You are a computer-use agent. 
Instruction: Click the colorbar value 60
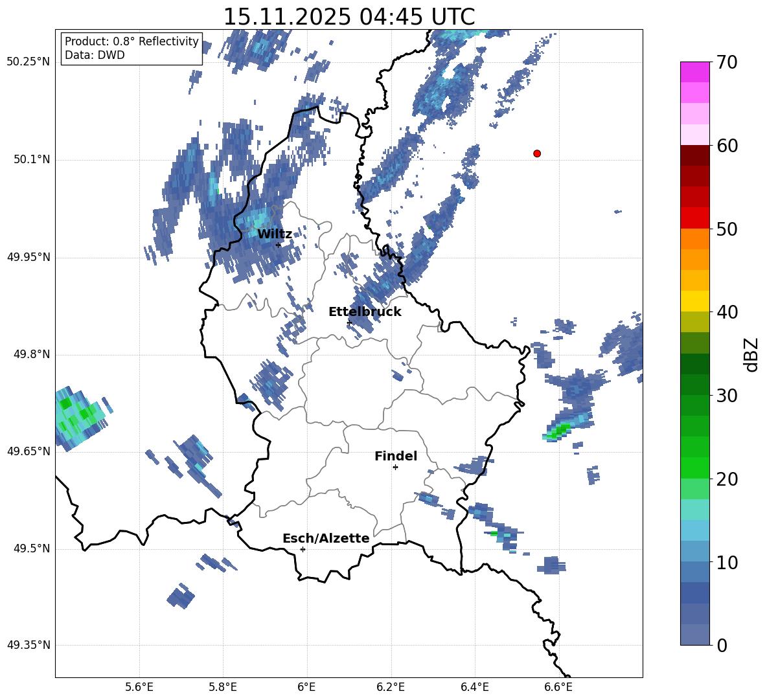[x=727, y=146]
